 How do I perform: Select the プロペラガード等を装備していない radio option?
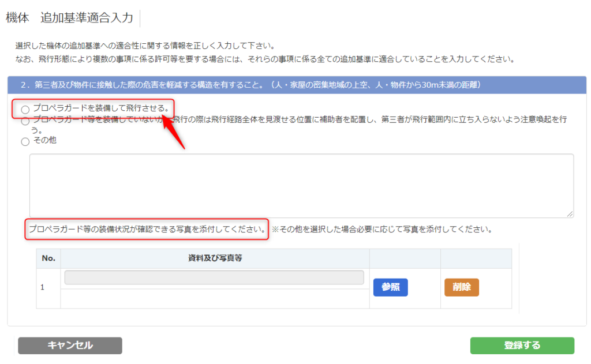[x=25, y=121]
